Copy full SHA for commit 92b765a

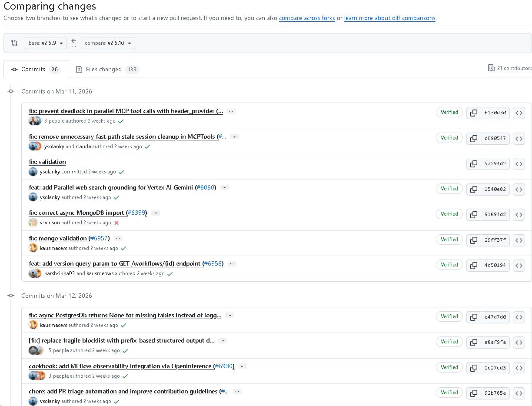(474, 393)
